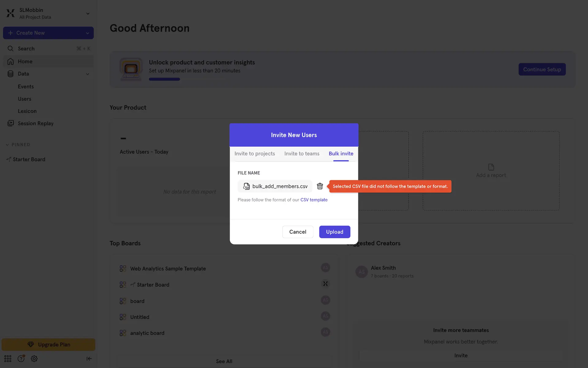Click the Mixpanel logo icon at top left

tap(10, 13)
